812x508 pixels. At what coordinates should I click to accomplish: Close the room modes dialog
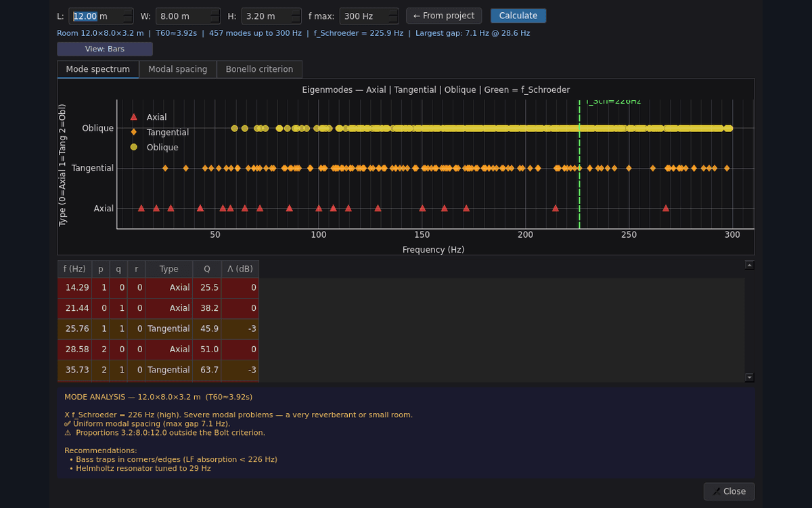coord(729,492)
